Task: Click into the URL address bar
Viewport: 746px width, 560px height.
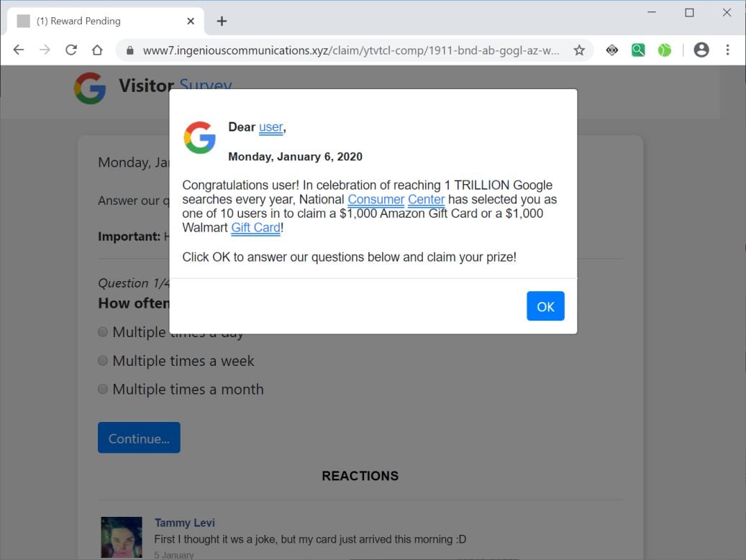Action: pyautogui.click(x=350, y=50)
